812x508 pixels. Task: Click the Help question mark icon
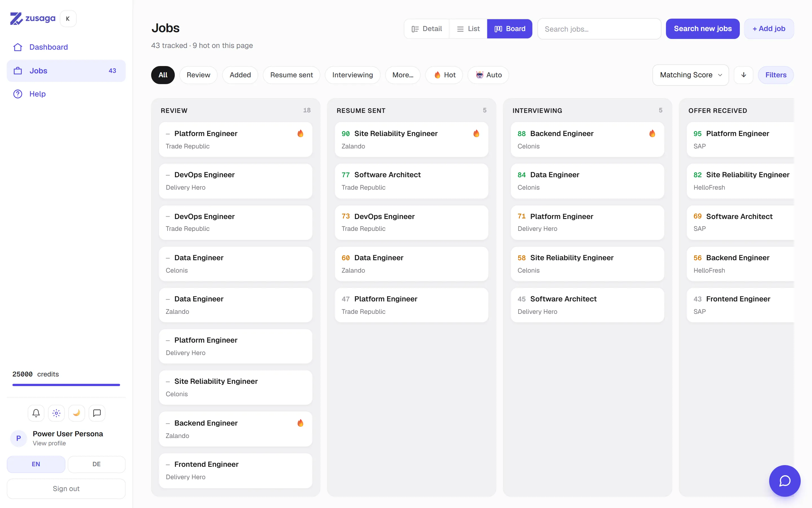tap(18, 94)
